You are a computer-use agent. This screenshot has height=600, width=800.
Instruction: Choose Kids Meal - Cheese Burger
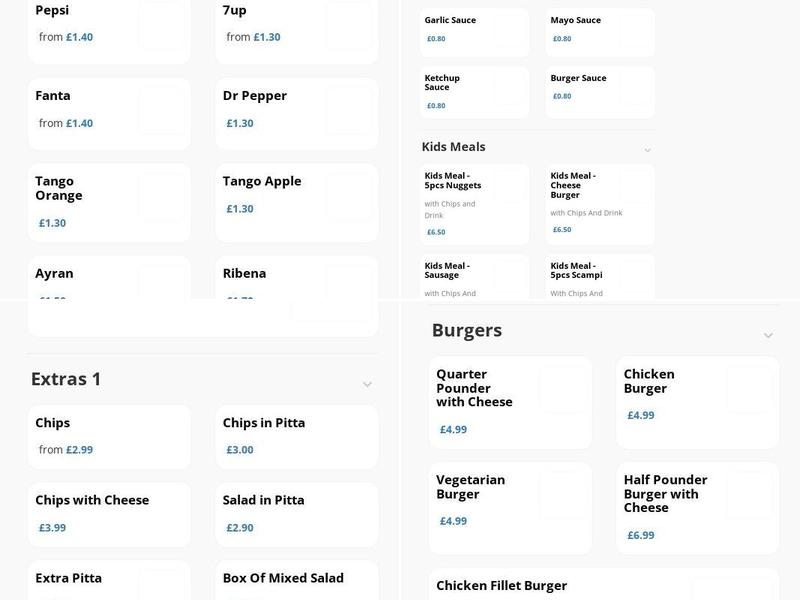600,204
